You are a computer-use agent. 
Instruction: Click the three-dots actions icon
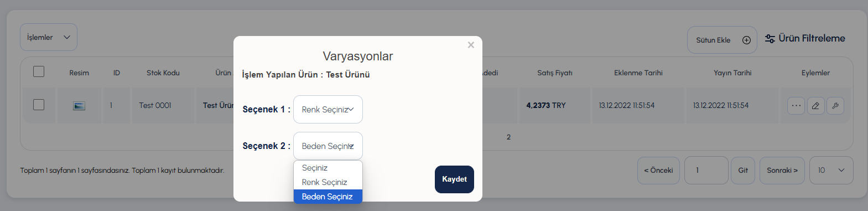796,105
